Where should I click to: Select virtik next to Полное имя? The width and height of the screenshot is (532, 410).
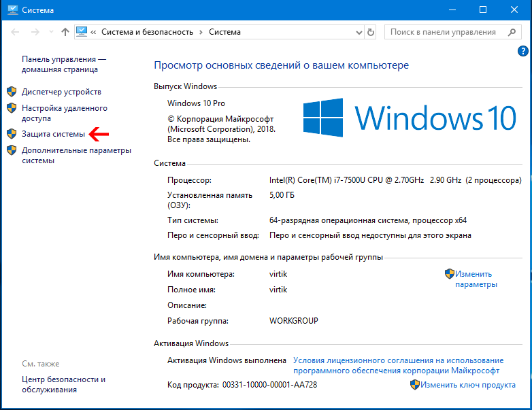278,290
